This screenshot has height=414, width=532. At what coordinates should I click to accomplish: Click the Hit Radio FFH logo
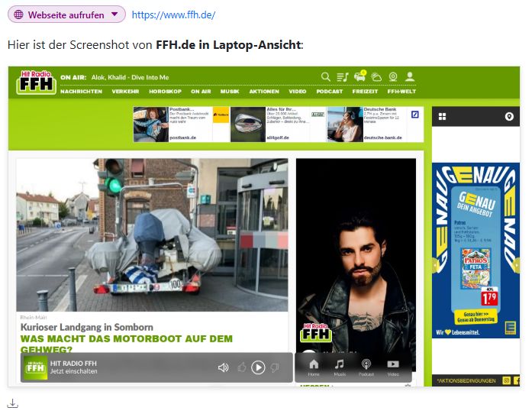pyautogui.click(x=36, y=82)
